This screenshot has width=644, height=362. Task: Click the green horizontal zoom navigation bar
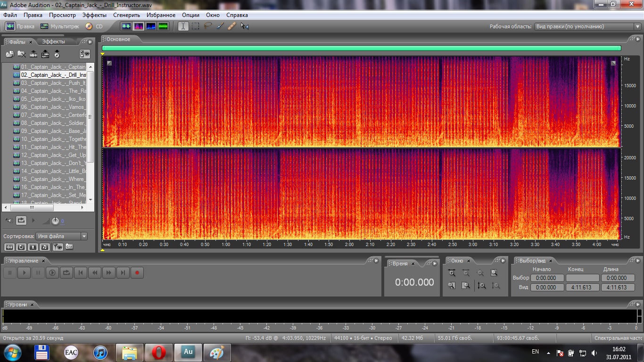[361, 48]
